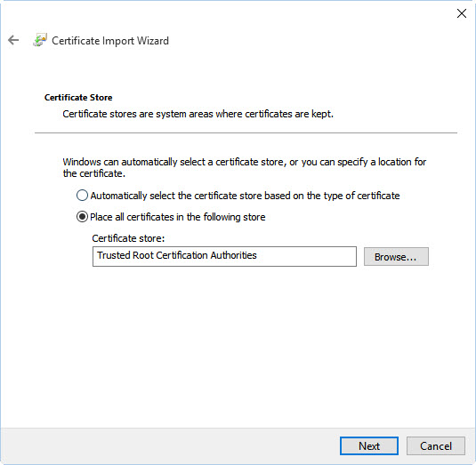Open the Browse... store picker

396,257
